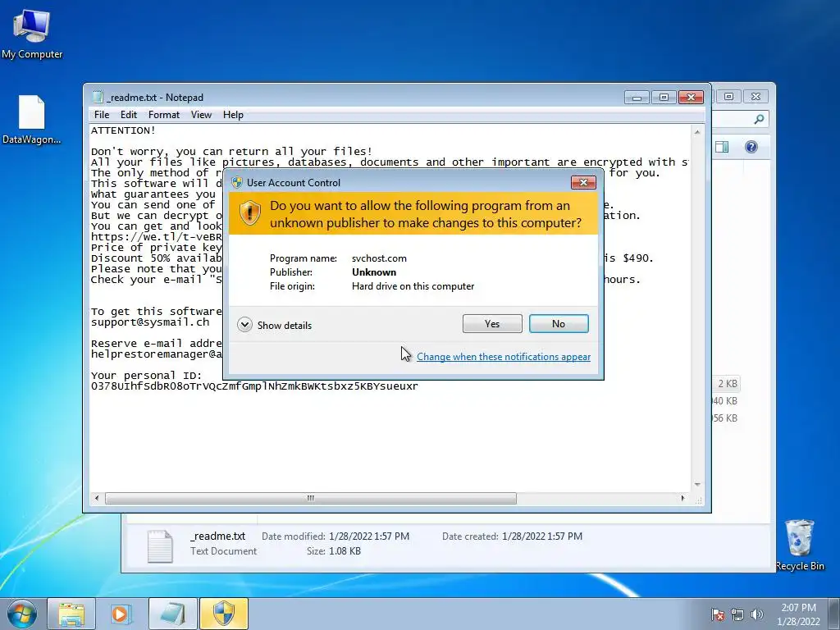Viewport: 840px width, 630px height.
Task: Click Notepad vertical scroll down arrow
Action: (697, 484)
